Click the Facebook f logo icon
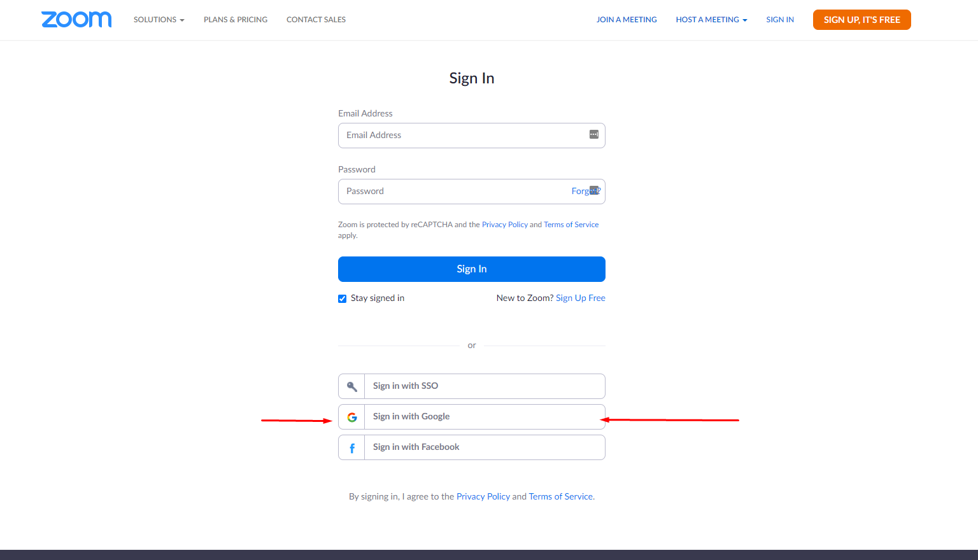978x560 pixels. click(351, 448)
